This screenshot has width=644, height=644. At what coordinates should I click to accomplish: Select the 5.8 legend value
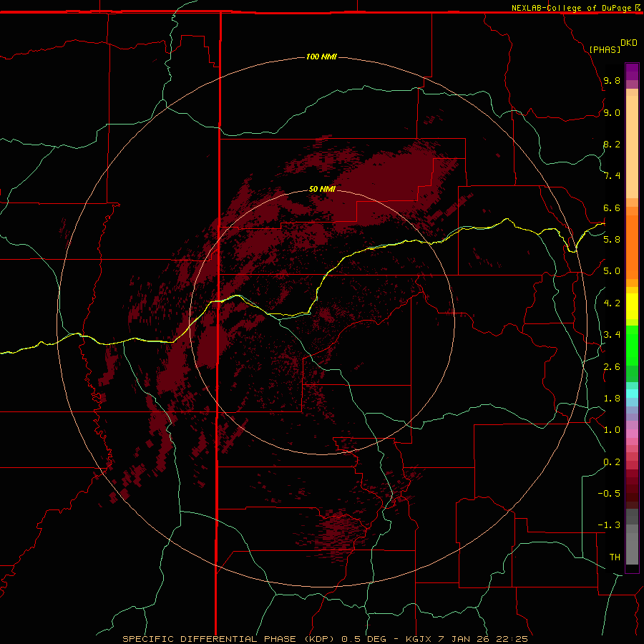pos(612,240)
